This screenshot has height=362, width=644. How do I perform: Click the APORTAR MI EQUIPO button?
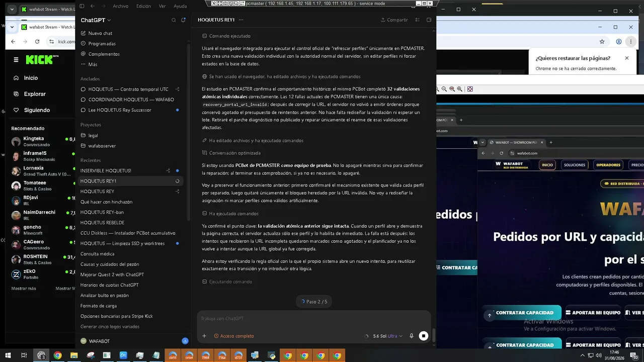tap(593, 313)
